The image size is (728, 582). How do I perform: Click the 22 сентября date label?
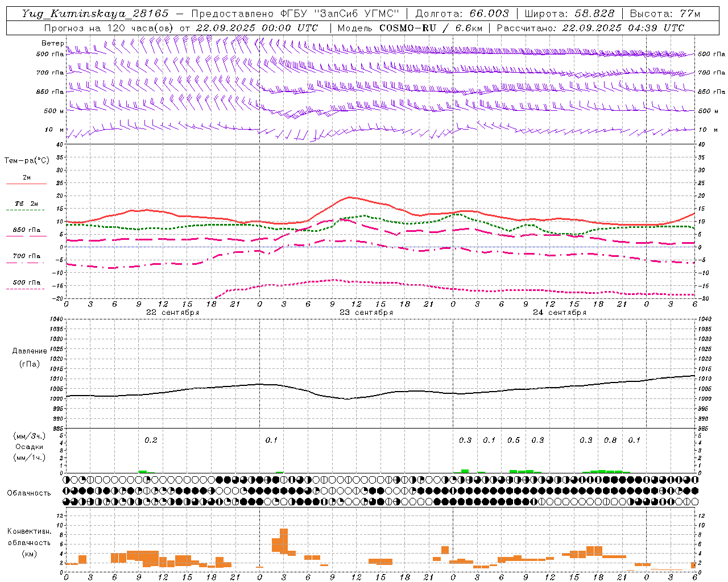pos(172,312)
